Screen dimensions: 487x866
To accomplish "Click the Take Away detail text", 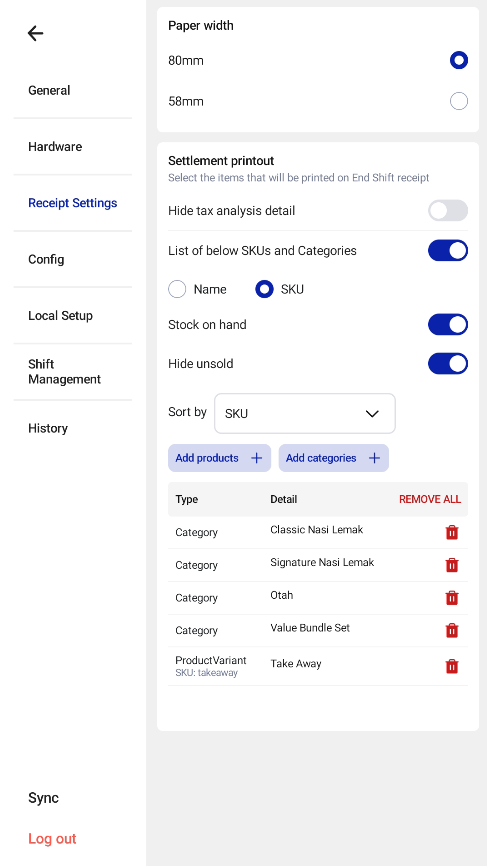I will (296, 664).
